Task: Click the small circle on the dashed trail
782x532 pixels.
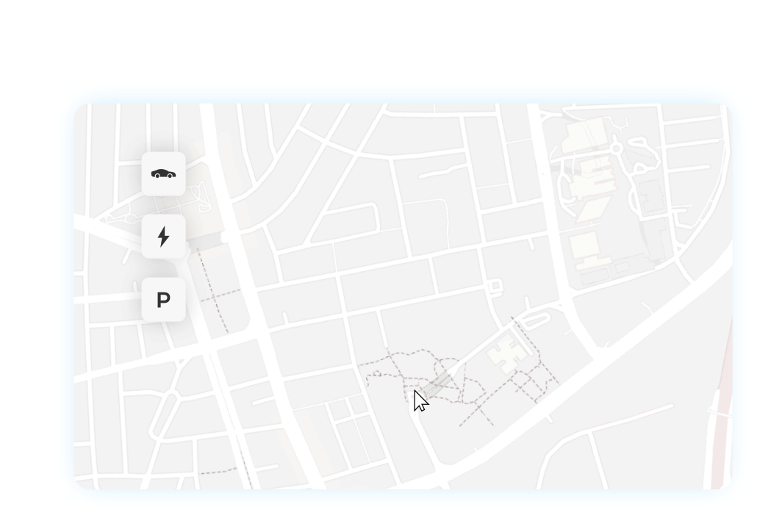Action: point(378,373)
